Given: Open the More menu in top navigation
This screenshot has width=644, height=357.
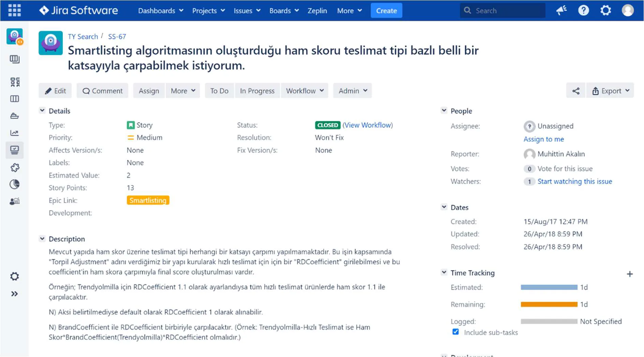Looking at the screenshot, I should [349, 11].
